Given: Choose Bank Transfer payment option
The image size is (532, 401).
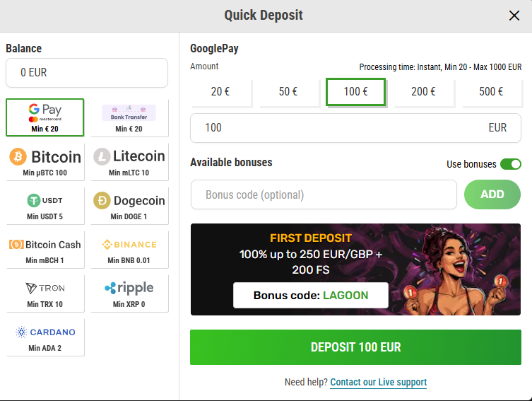Looking at the screenshot, I should click(x=129, y=117).
